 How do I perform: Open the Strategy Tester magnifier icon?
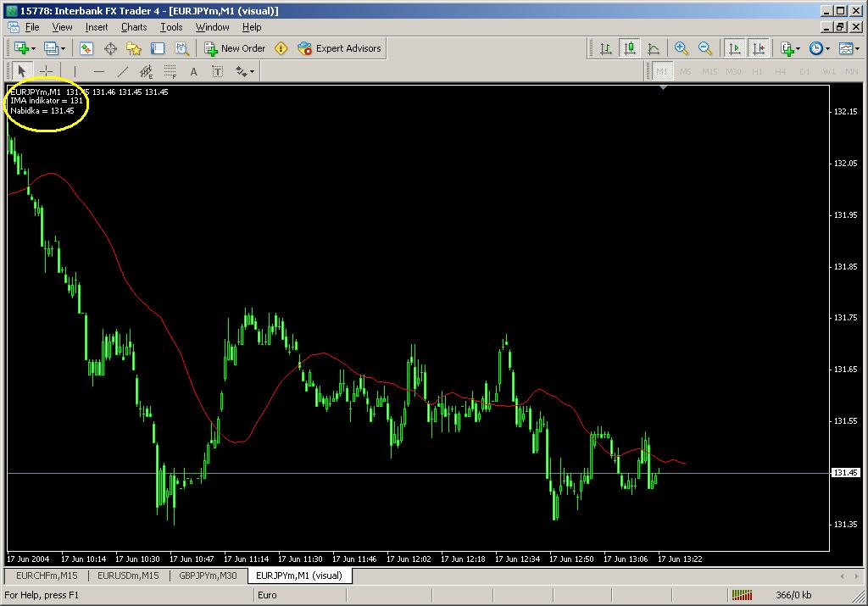pos(181,48)
